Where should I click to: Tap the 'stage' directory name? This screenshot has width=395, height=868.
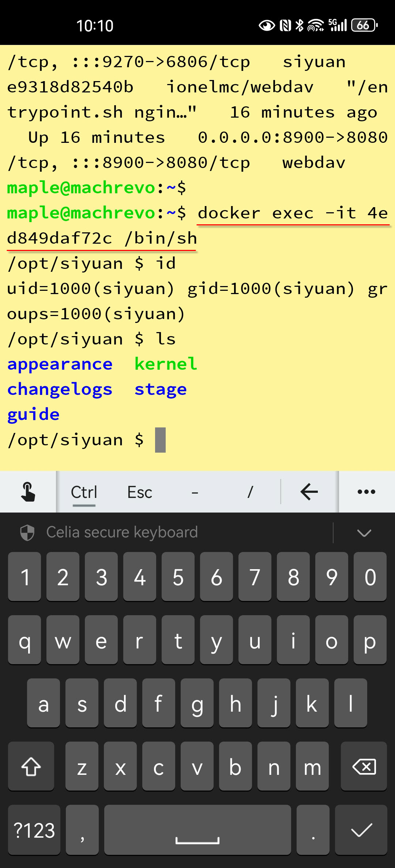pyautogui.click(x=161, y=390)
